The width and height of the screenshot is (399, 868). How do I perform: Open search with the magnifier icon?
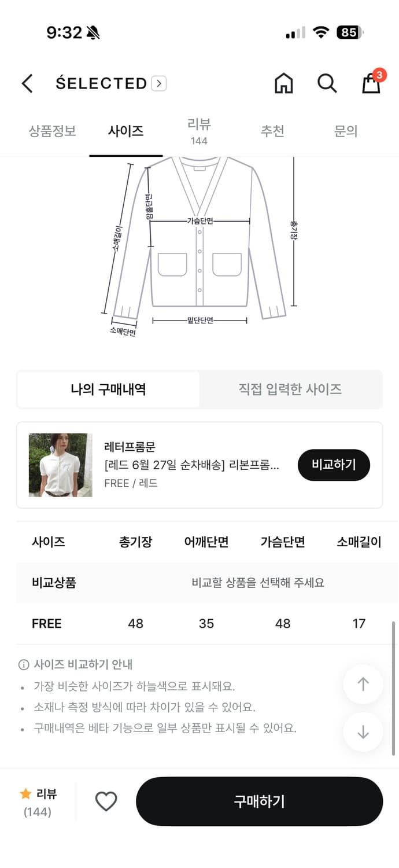coord(327,83)
